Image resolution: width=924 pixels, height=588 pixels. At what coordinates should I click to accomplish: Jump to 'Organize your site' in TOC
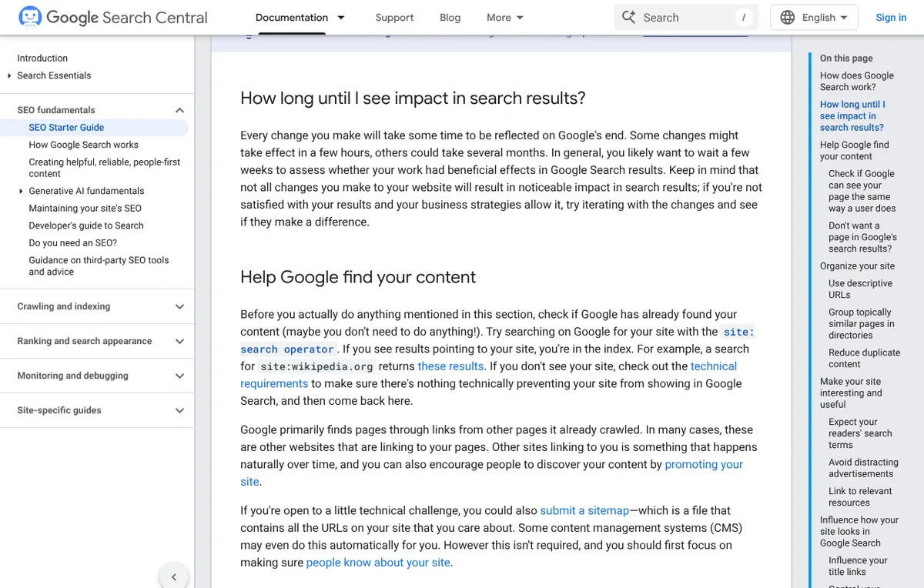pos(857,266)
